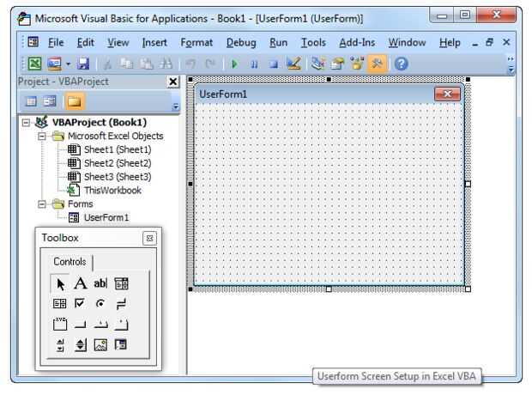The height and width of the screenshot is (395, 532).
Task: Choose the ListBox control tool
Action: [x=60, y=304]
